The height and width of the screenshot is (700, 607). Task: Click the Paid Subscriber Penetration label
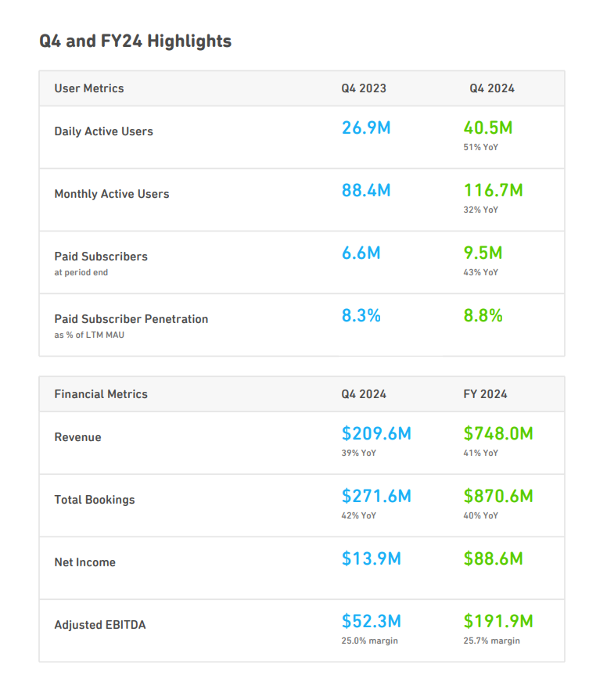pyautogui.click(x=131, y=319)
